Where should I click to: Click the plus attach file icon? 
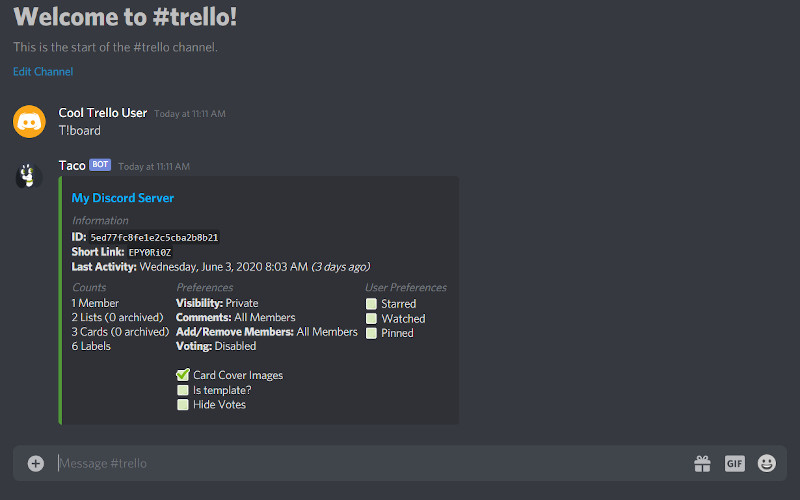coord(35,463)
